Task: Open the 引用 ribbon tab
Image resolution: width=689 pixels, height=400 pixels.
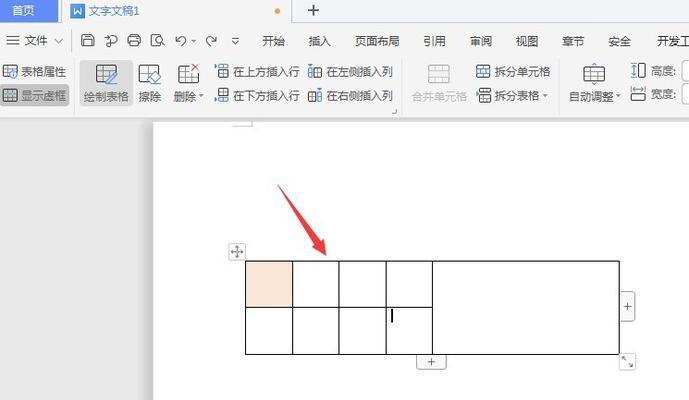Action: 434,41
